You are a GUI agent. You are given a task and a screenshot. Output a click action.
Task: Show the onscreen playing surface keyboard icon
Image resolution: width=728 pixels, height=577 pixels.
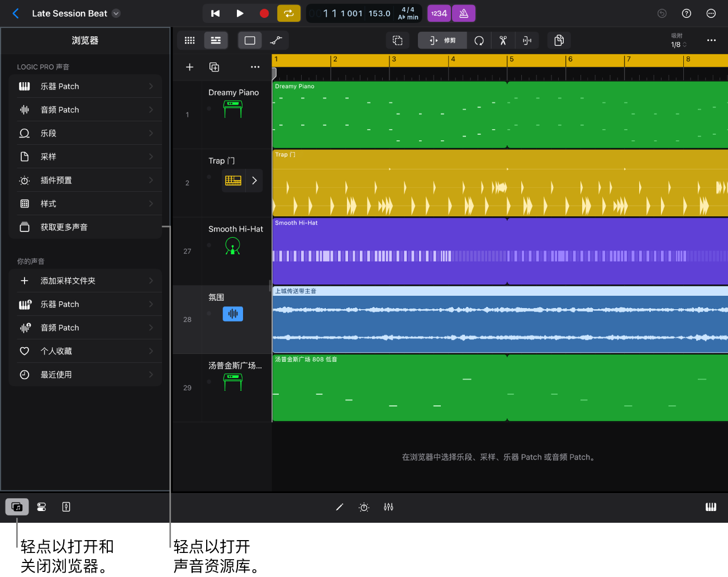pyautogui.click(x=711, y=507)
